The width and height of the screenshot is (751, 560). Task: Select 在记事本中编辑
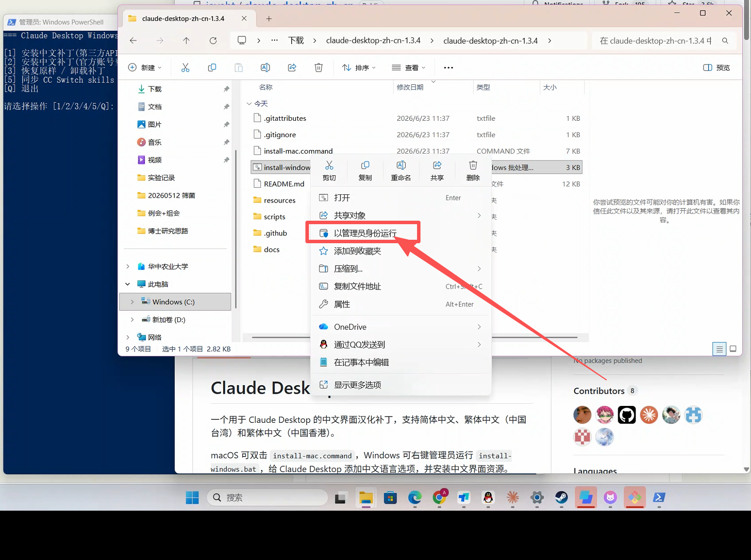(401, 362)
